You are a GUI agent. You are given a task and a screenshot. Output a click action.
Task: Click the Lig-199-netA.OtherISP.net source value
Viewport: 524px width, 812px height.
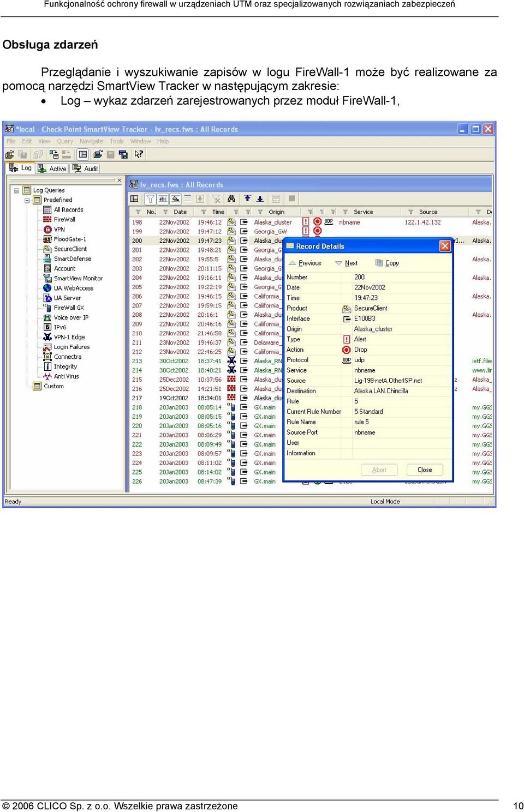388,381
